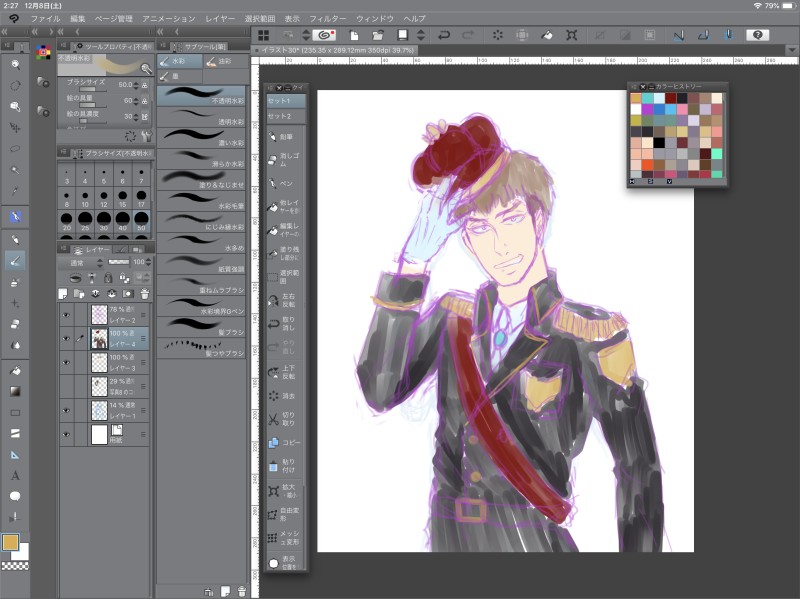Screen dimensions: 800x599
Task: Open レイヤー menu in menu bar
Action: click(x=220, y=18)
